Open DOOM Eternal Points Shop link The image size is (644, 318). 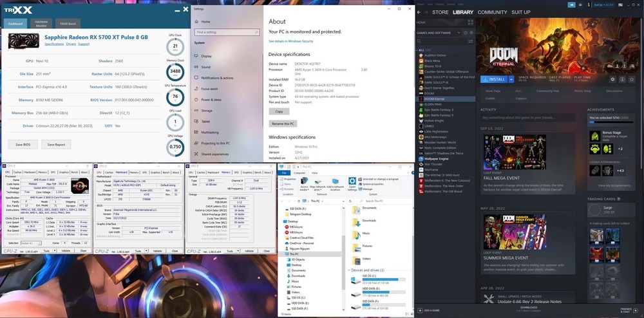point(582,91)
